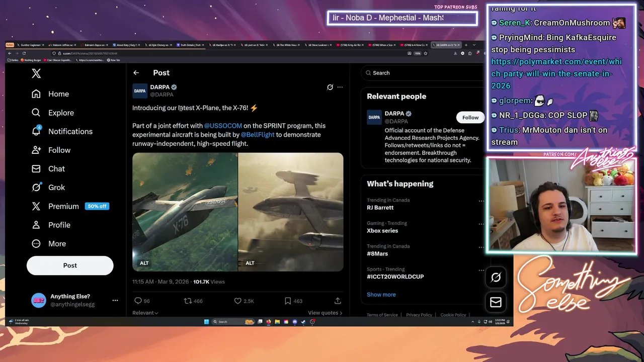Screen dimensions: 644x362
Task: Open the @BellFlight mention link
Action: [258, 135]
